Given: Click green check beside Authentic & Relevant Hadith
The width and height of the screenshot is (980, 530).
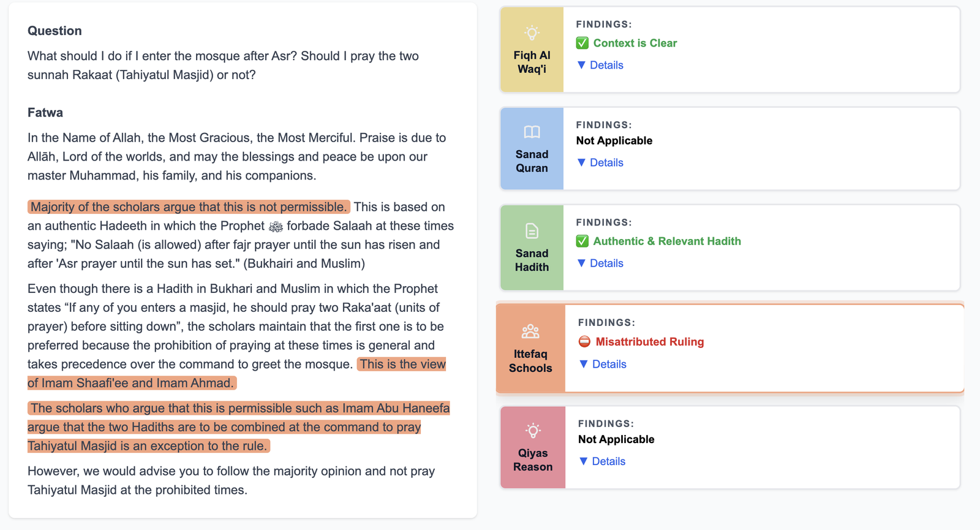Looking at the screenshot, I should [x=582, y=241].
